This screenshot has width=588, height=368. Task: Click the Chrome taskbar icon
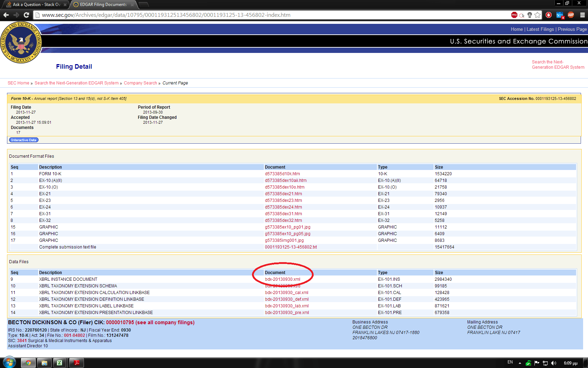click(x=29, y=363)
